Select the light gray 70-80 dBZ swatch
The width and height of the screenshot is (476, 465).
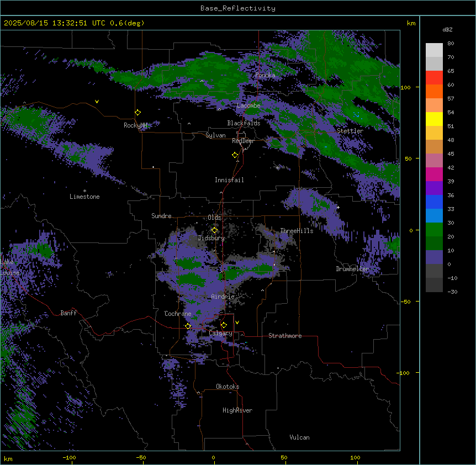pos(434,50)
